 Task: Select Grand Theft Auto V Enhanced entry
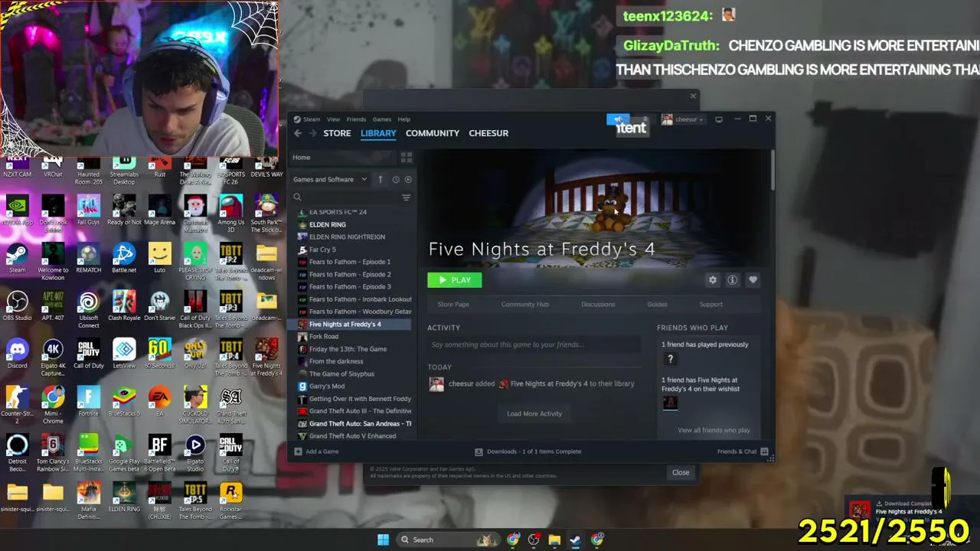coord(352,436)
